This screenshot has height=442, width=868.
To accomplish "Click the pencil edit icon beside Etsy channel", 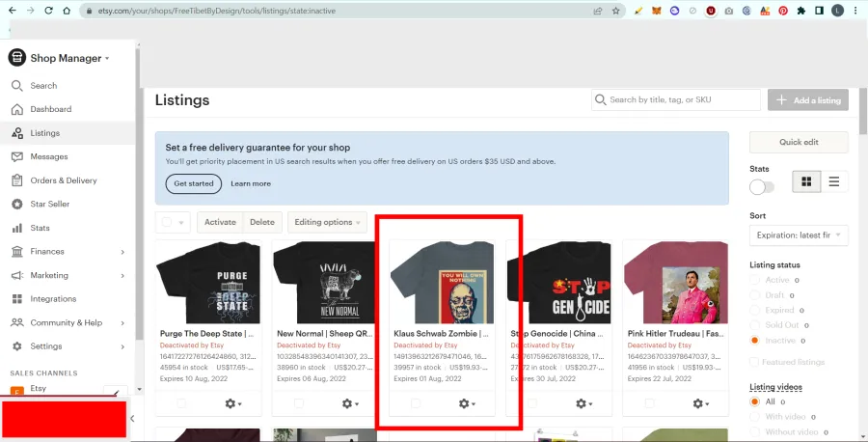I will pyautogui.click(x=116, y=392).
